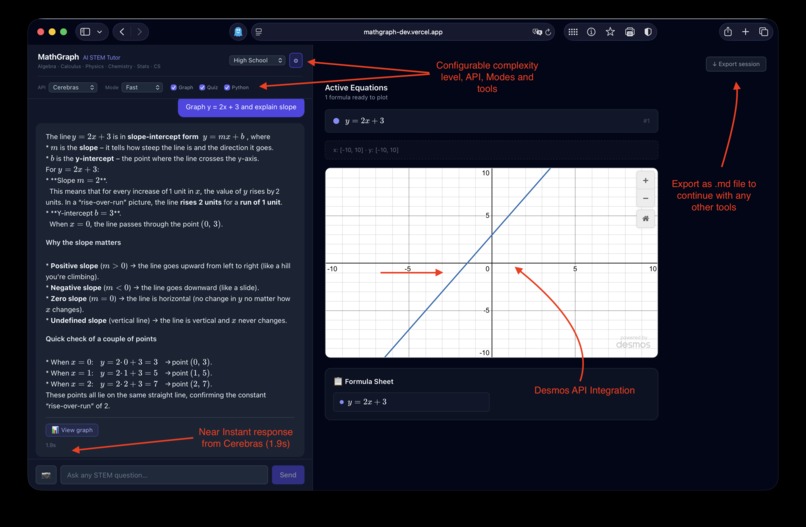Open the page settings icon left of address bar

pyautogui.click(x=259, y=32)
